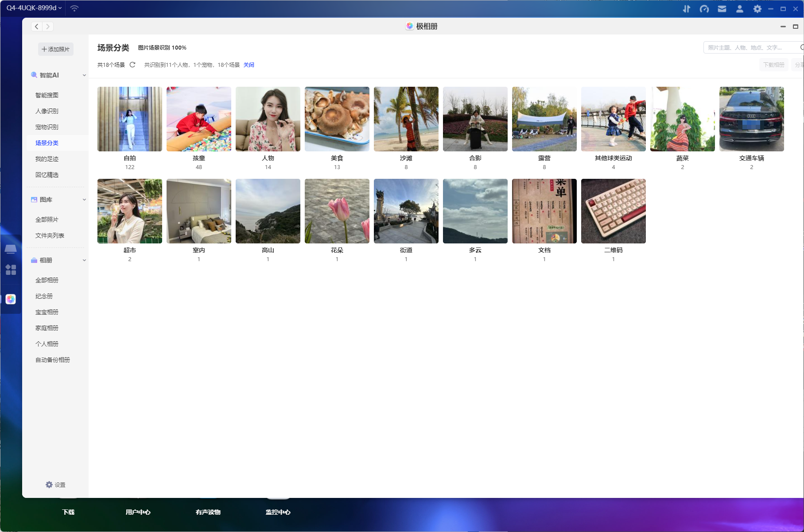Screen dimensions: 804x532
Task: Open 全部照片 in sidebar
Action: pos(47,220)
